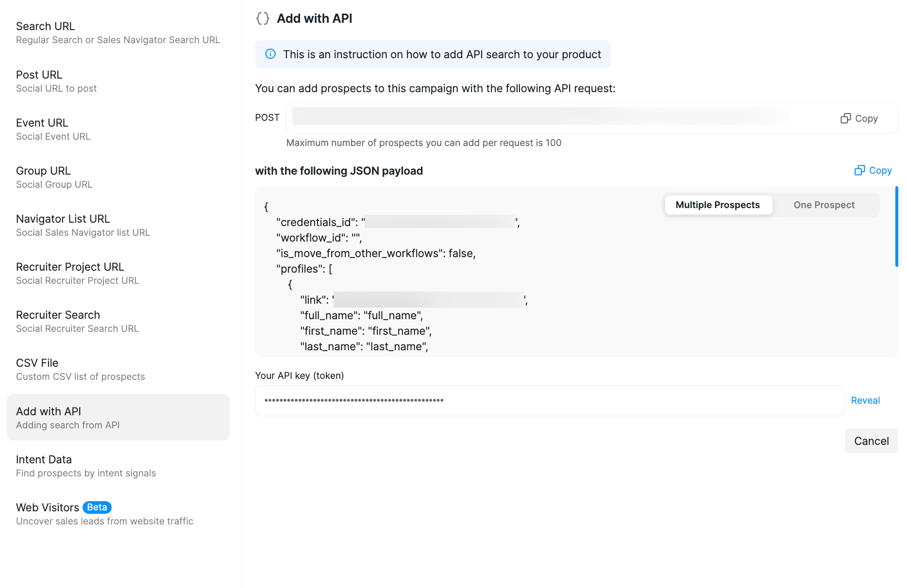The height and width of the screenshot is (588, 907).
Task: Copy the POST request URL
Action: (x=859, y=118)
